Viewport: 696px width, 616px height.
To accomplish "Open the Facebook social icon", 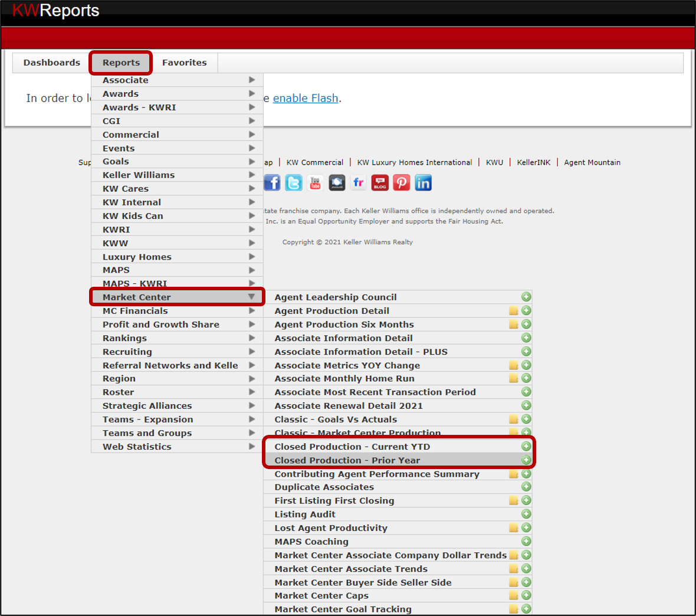I will click(x=272, y=183).
